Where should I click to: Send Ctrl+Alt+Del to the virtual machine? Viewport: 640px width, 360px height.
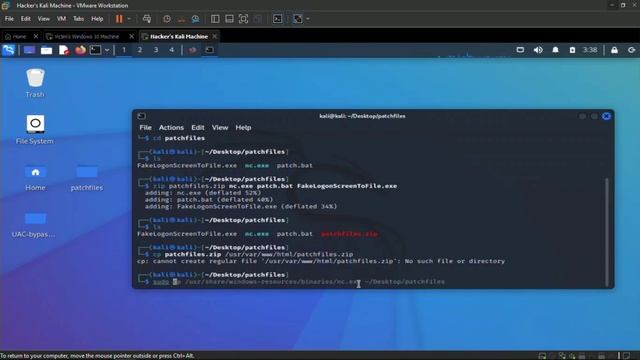point(147,19)
